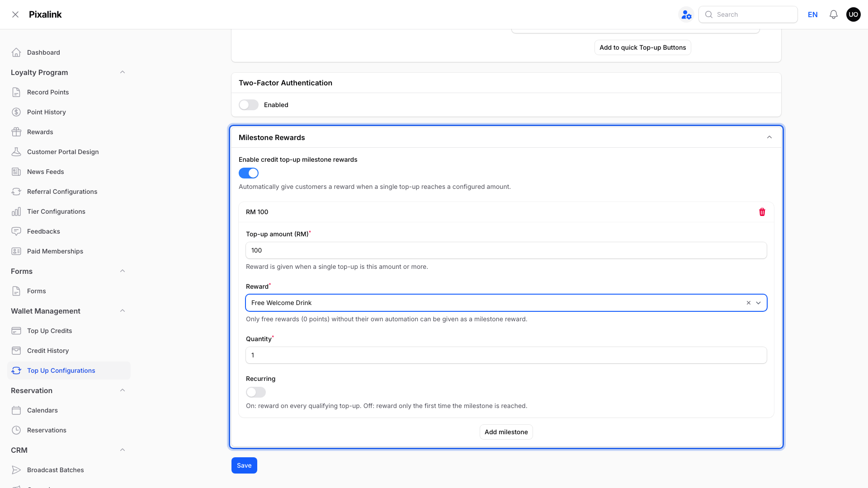Click the Save button

coord(244,465)
